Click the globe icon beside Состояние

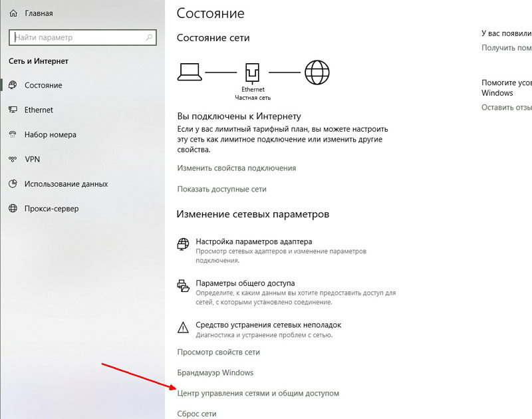click(13, 85)
